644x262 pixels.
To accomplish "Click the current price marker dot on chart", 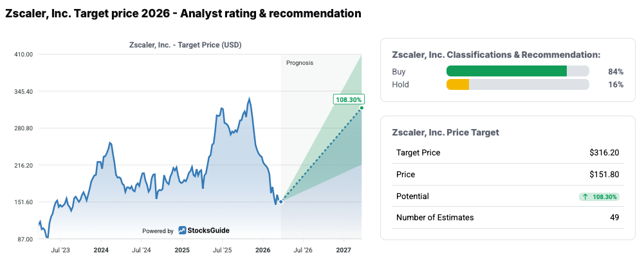I will tap(281, 202).
